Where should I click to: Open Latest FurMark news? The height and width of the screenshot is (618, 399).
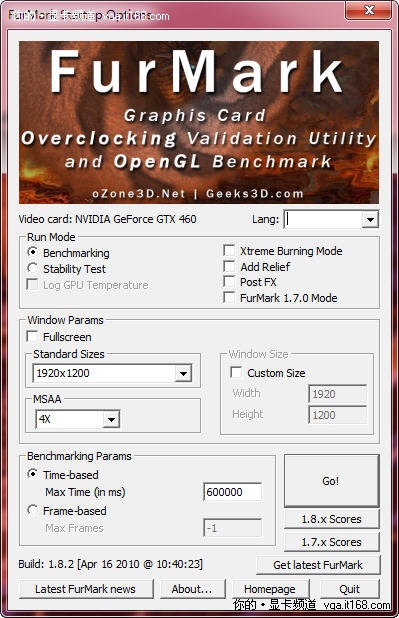coord(86,589)
